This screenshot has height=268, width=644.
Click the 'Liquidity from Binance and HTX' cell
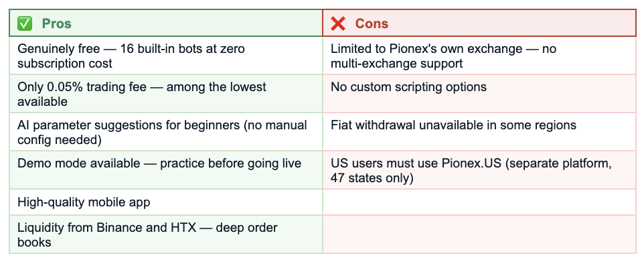pos(166,234)
